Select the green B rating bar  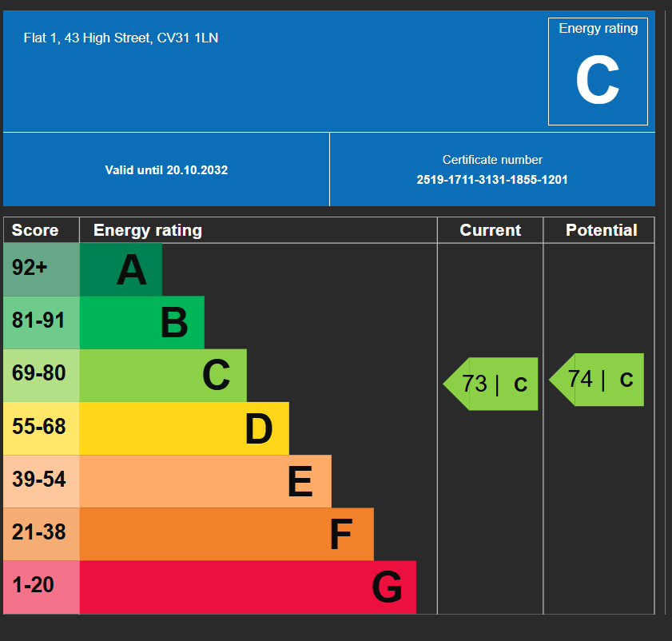[142, 323]
